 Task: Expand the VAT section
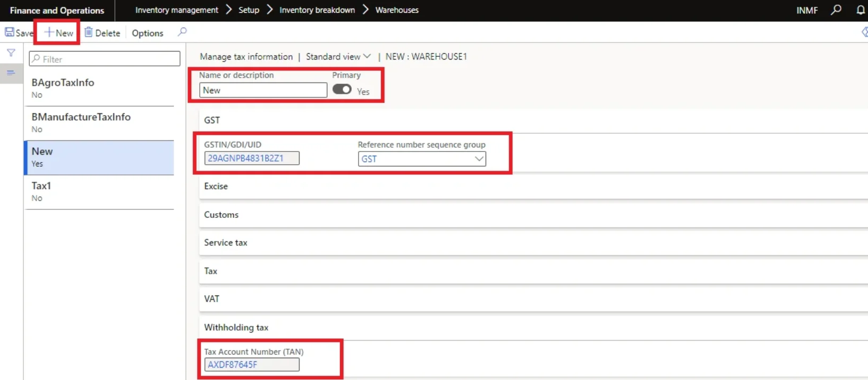coord(533,299)
